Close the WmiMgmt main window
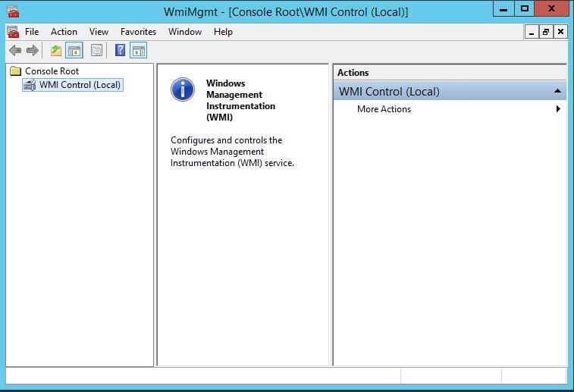The width and height of the screenshot is (574, 392). pyautogui.click(x=552, y=9)
